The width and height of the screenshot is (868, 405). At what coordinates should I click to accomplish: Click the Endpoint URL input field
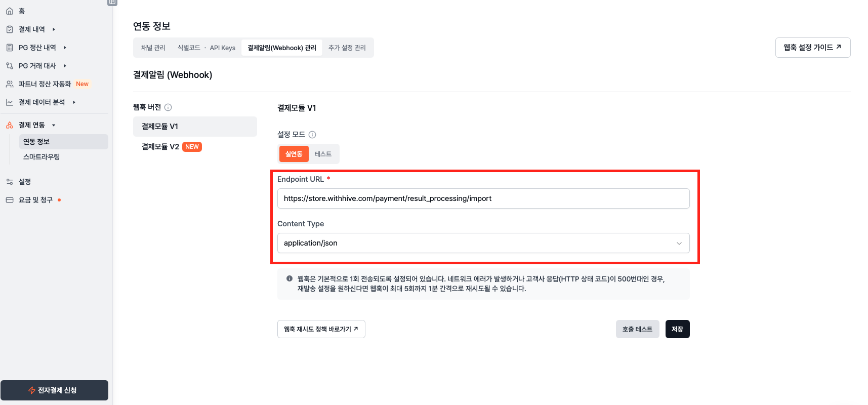tap(483, 198)
